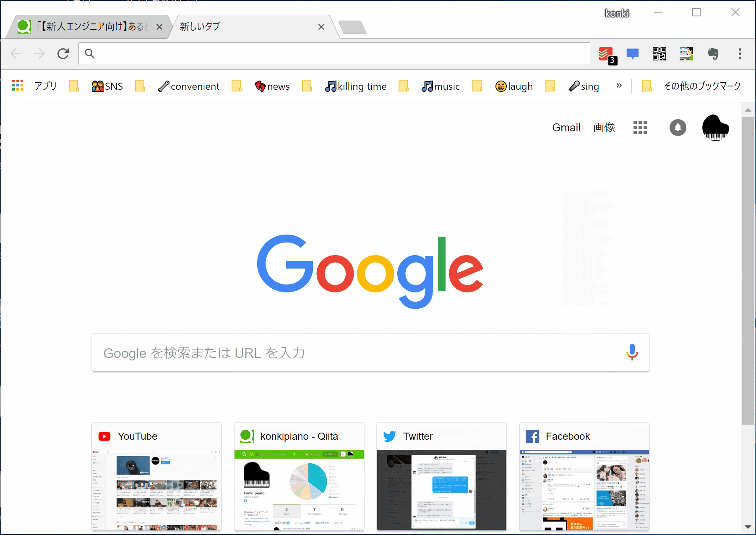Open the folder between music and laugh
The image size is (756, 535).
tap(477, 86)
